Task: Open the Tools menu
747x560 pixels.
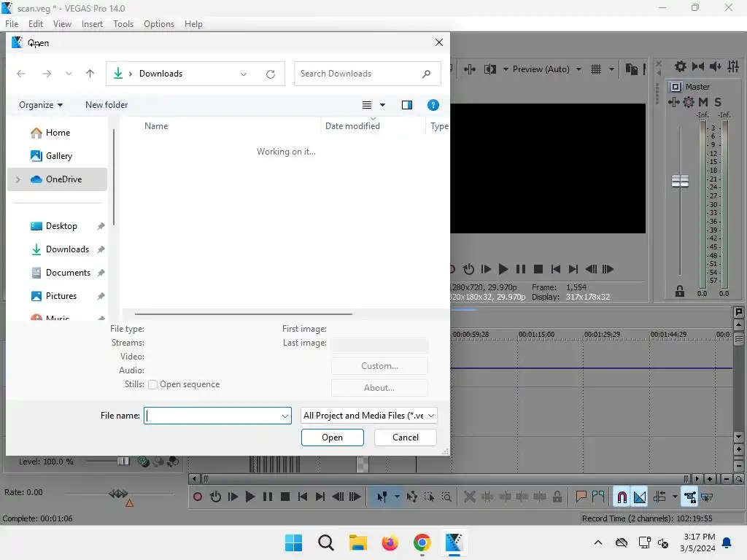Action: 123,24
